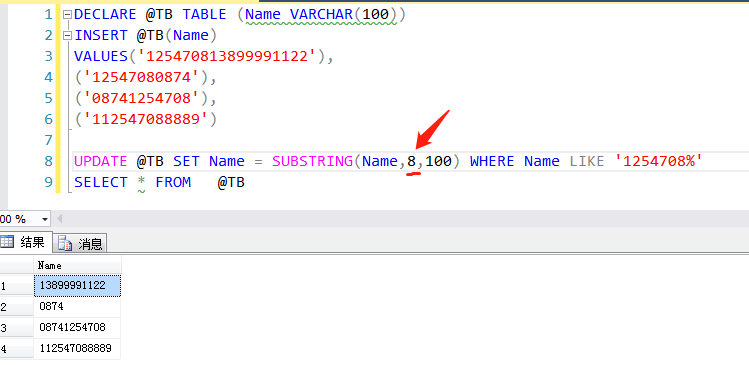This screenshot has height=365, width=749.
Task: Place cursor on the SUBSTRING function
Action: click(312, 161)
